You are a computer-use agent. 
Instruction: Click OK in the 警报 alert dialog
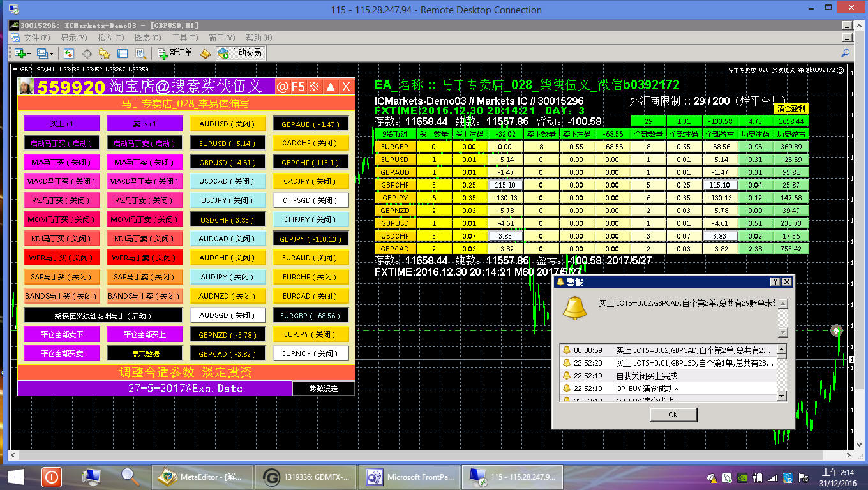point(673,415)
